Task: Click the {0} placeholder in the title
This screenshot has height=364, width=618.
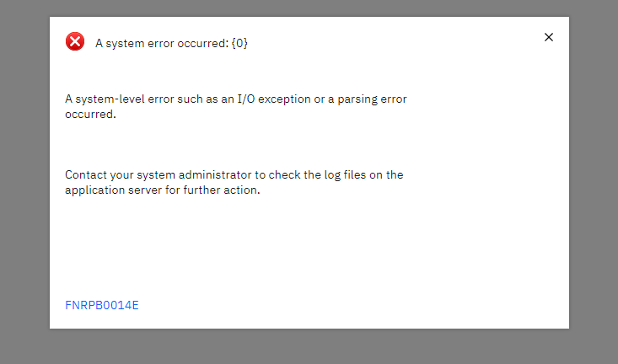Action: (239, 43)
